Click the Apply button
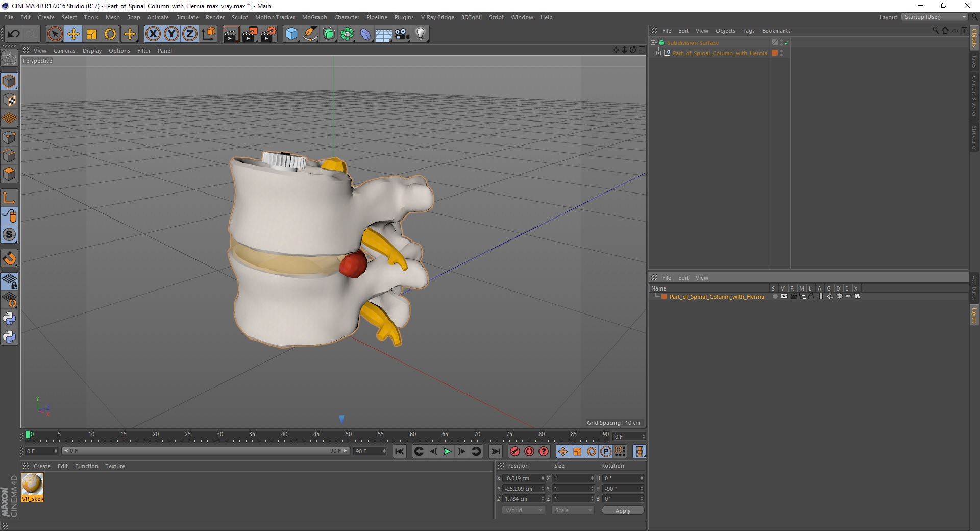 click(623, 511)
